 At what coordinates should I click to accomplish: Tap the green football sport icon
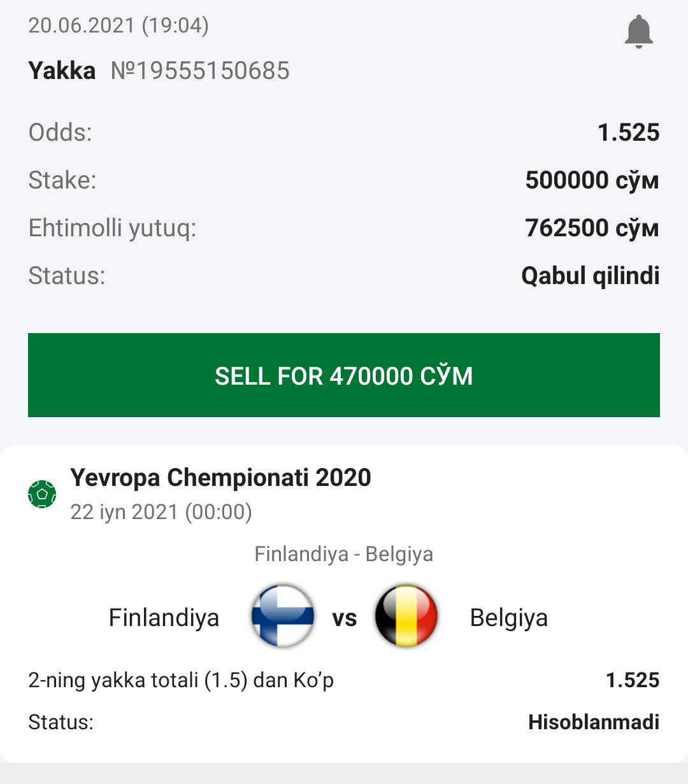[42, 494]
